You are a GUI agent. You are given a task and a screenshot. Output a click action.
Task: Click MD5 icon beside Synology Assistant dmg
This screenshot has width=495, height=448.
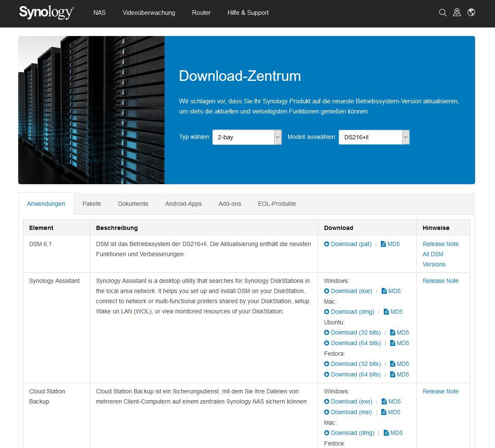coord(386,312)
